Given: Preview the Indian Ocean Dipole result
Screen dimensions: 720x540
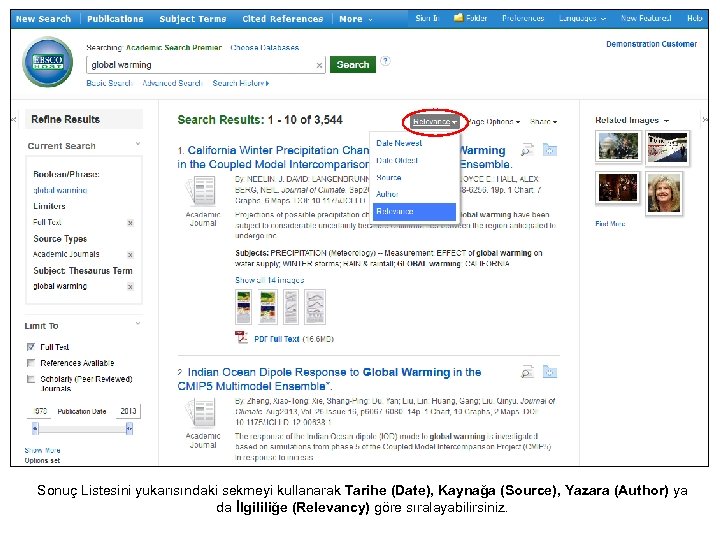Looking at the screenshot, I should coord(527,372).
